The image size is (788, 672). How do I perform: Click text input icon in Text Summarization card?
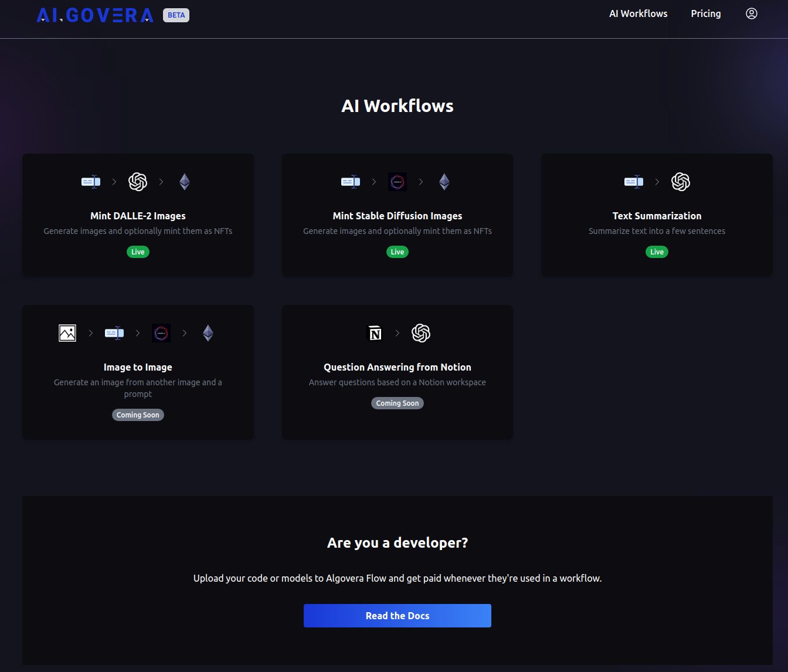tap(634, 182)
